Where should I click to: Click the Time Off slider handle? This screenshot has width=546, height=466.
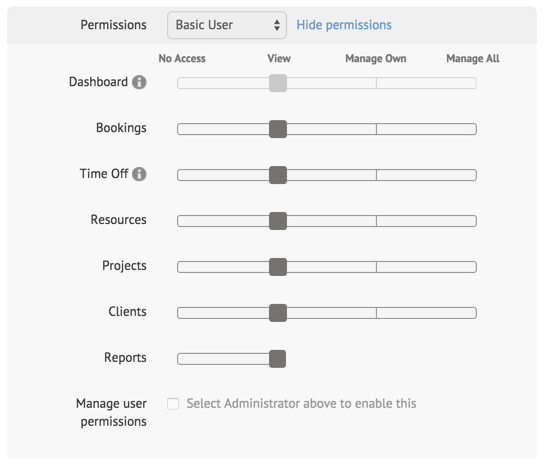point(278,175)
